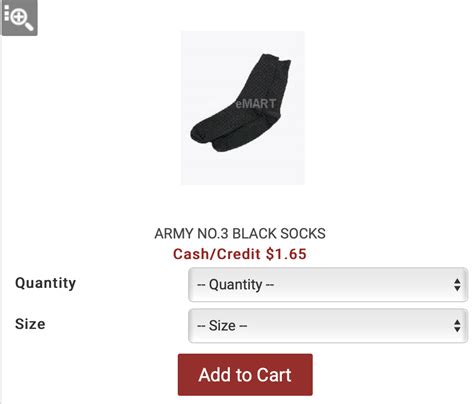Click the Cash/Credit $1.65 price text

pos(240,254)
